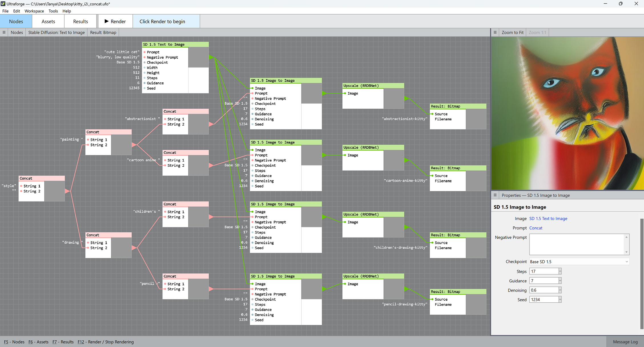Switch to the Assets tab
Screen dimensions: 644x347
point(48,21)
